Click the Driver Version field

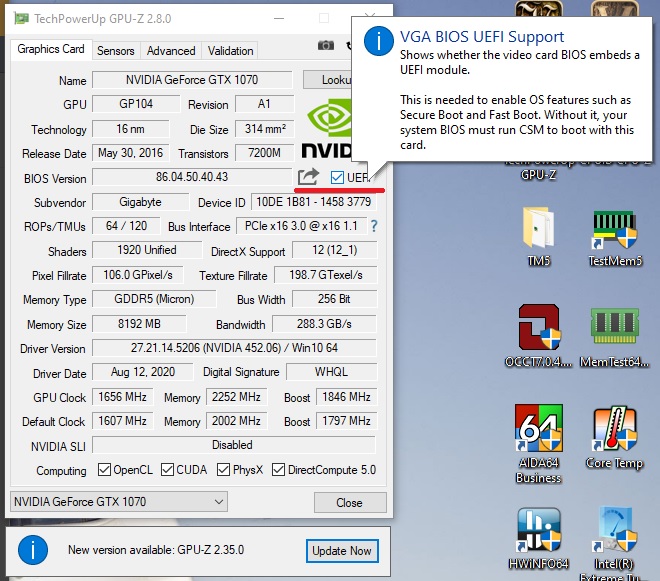tap(234, 348)
